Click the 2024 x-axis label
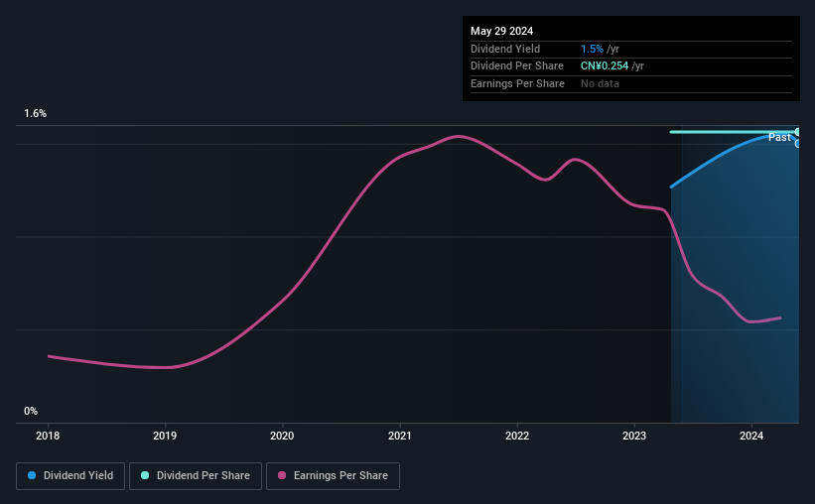 751,436
